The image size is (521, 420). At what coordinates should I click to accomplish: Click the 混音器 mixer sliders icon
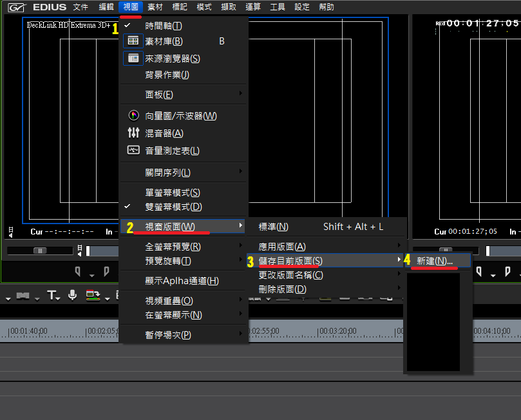[x=133, y=133]
